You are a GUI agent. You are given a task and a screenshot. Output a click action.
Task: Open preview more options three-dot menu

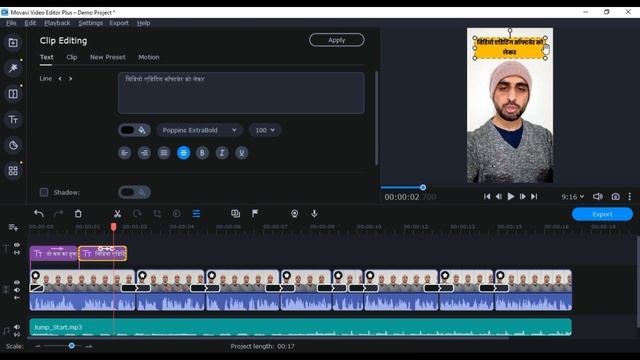point(630,197)
